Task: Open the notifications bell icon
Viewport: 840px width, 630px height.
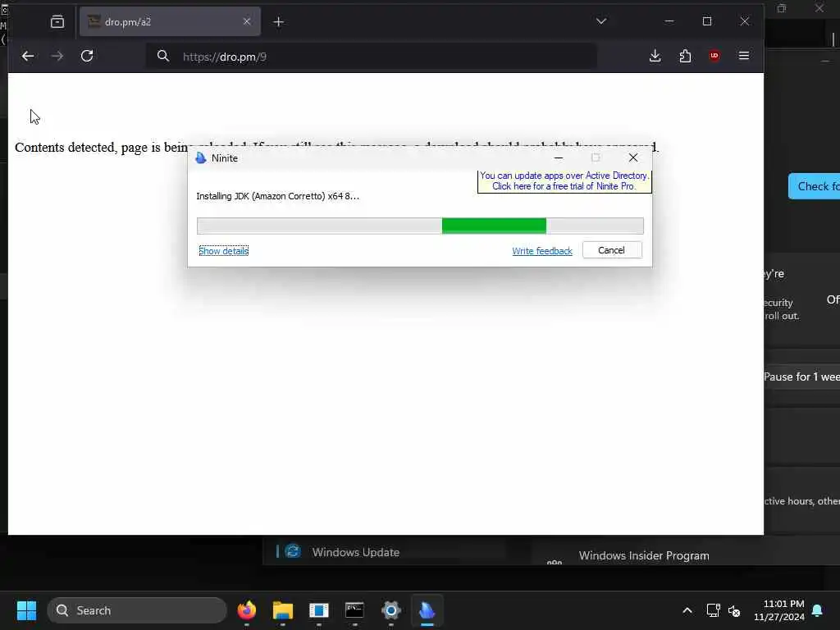Action: point(818,610)
